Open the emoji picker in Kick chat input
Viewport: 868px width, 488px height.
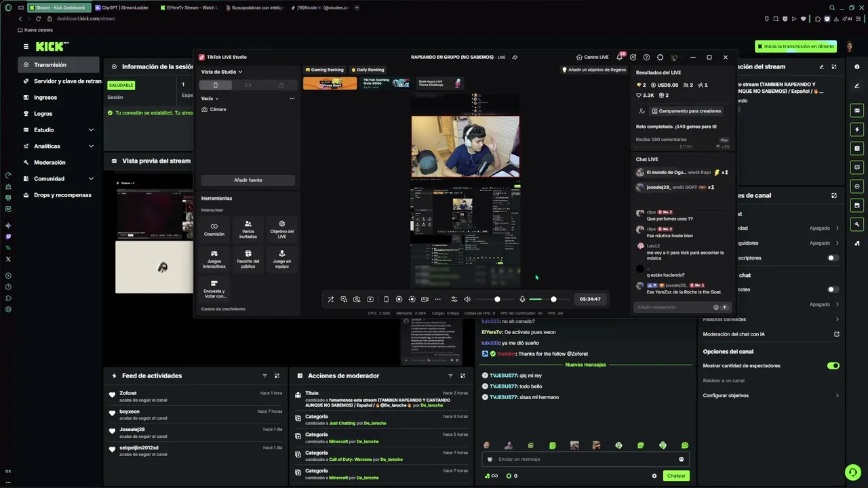[x=682, y=459]
